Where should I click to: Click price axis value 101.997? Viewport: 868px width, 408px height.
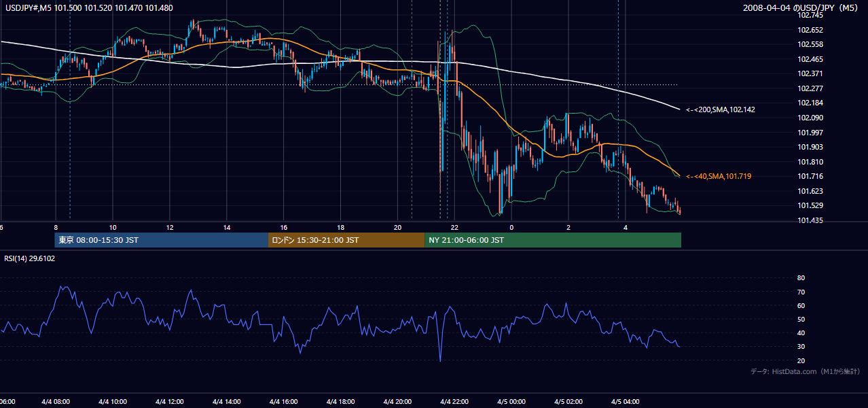[809, 133]
